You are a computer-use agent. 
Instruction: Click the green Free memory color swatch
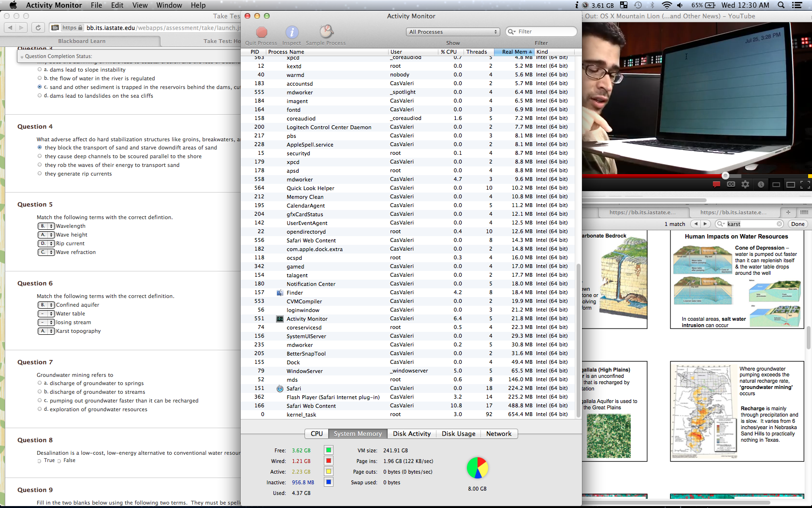click(x=328, y=450)
